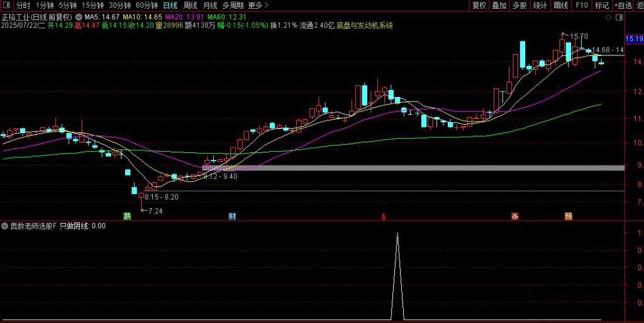This screenshot has width=644, height=323.
Task: Toggle the left sidebar panel icon
Action: (8, 5)
